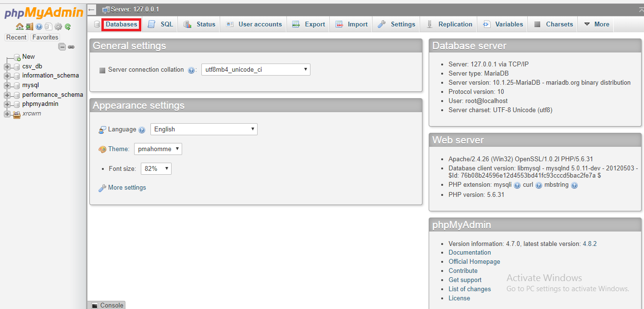This screenshot has width=644, height=309.
Task: Select xrcwrn database name
Action: pyautogui.click(x=32, y=114)
